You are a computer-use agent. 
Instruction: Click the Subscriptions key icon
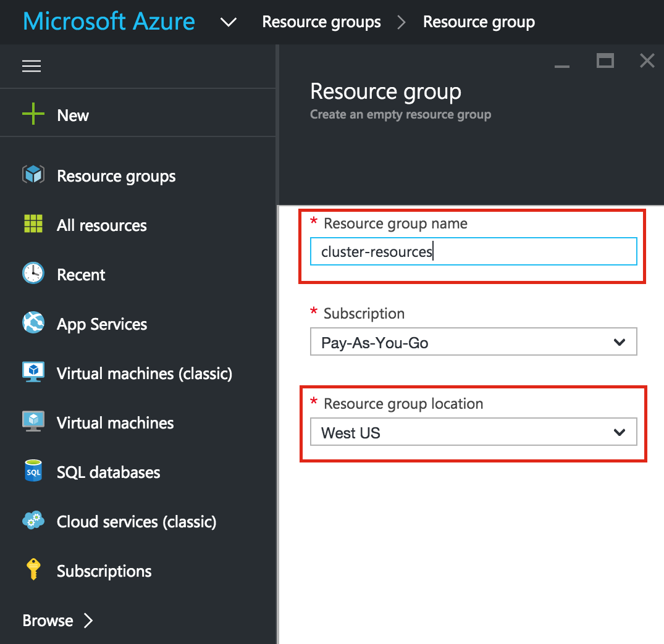coord(33,569)
